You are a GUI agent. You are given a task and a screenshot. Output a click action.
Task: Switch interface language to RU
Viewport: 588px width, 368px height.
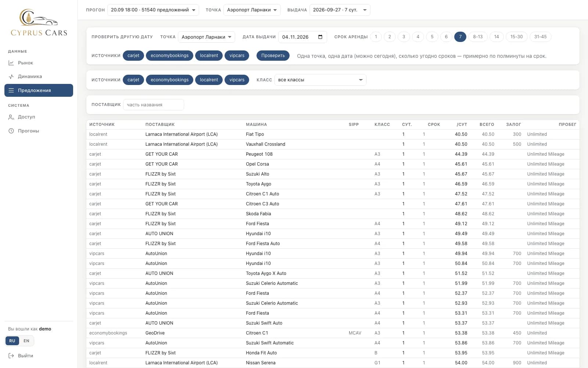(x=12, y=341)
